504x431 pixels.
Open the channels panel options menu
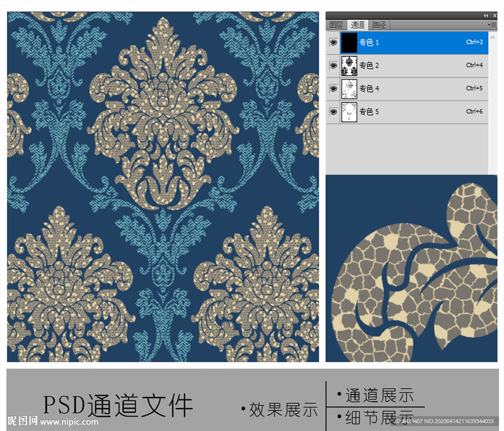pyautogui.click(x=492, y=25)
